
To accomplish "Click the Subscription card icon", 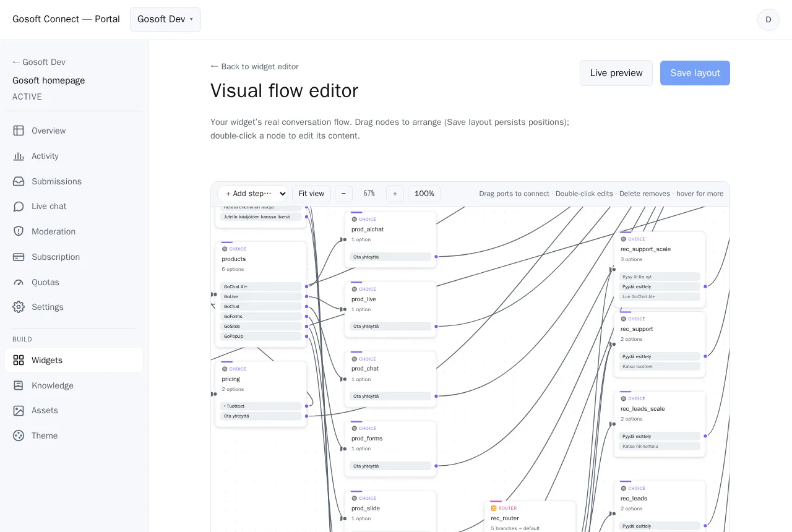I will coord(19,257).
